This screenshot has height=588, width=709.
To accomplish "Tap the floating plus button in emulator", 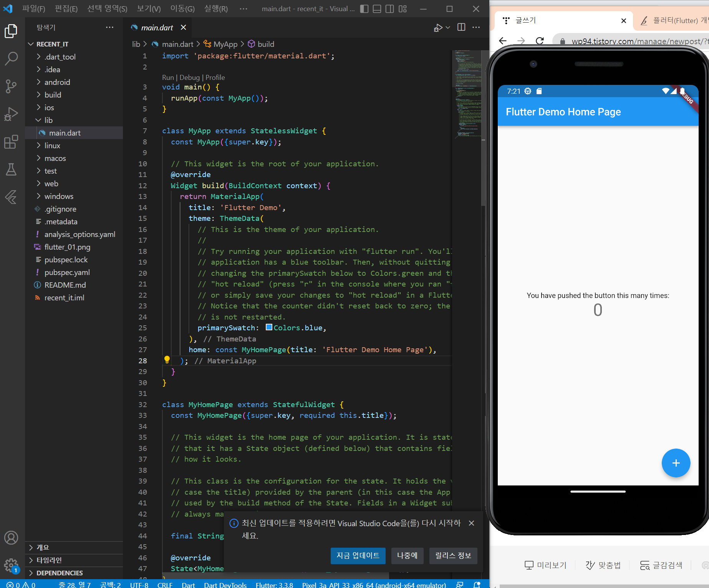I will coord(676,463).
